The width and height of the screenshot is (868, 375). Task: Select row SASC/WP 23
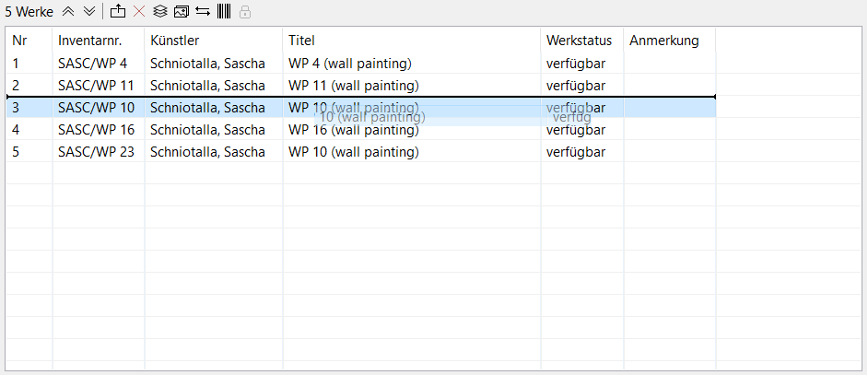tap(361, 152)
